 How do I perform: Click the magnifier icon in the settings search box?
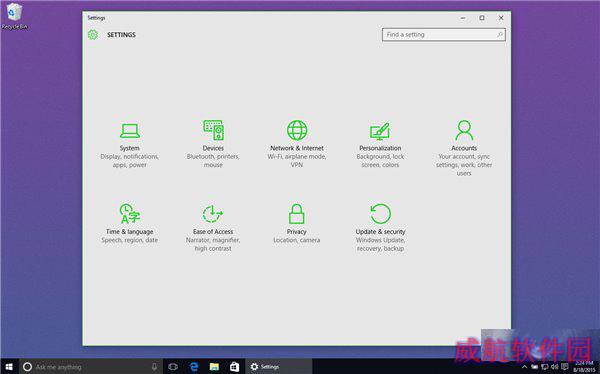click(499, 34)
